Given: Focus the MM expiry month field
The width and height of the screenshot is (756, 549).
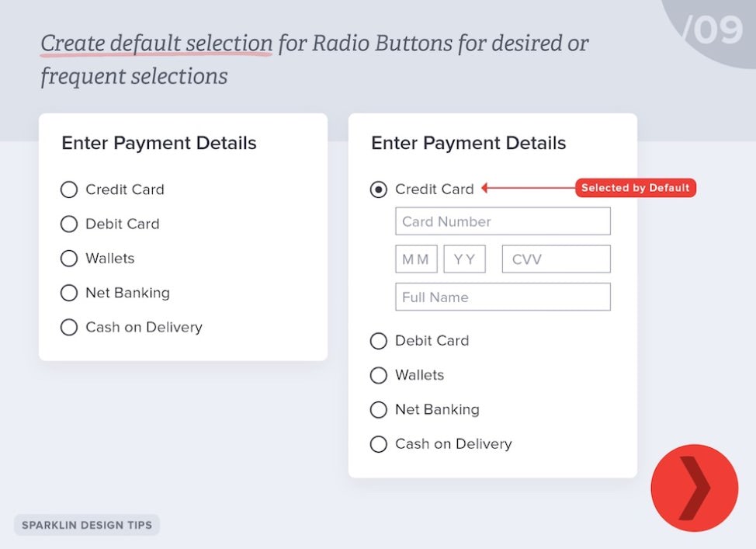Looking at the screenshot, I should pos(416,259).
